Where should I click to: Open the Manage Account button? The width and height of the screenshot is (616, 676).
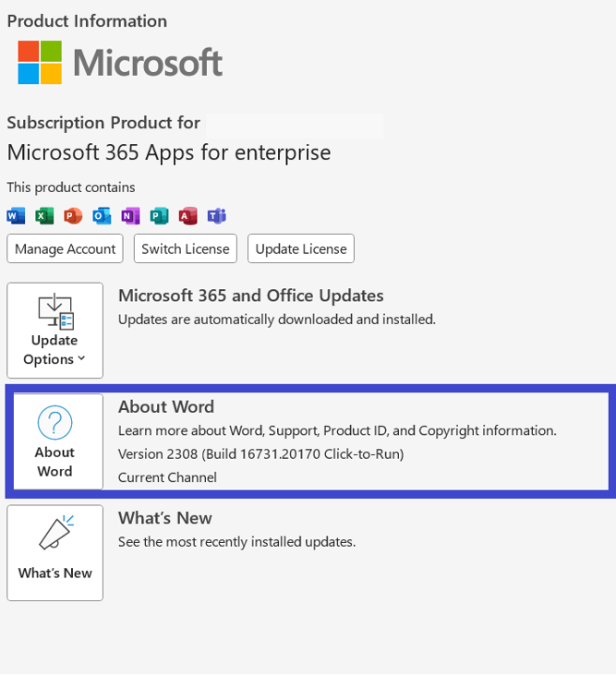pos(65,248)
